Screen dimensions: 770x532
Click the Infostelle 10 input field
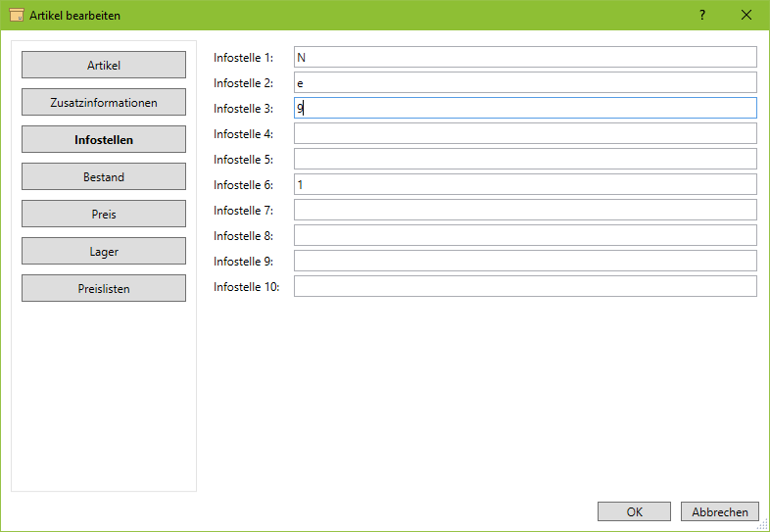[x=525, y=286]
